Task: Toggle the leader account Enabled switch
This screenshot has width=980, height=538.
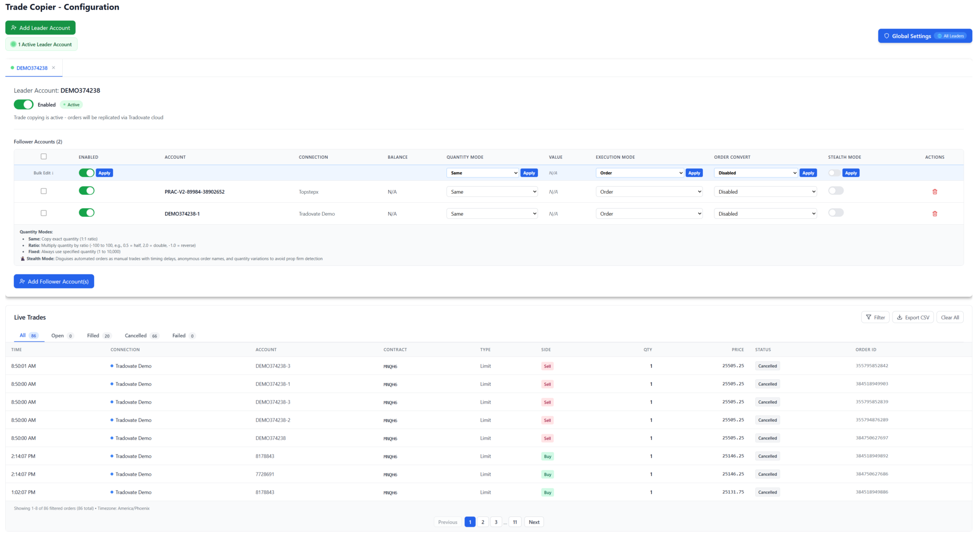Action: (23, 105)
